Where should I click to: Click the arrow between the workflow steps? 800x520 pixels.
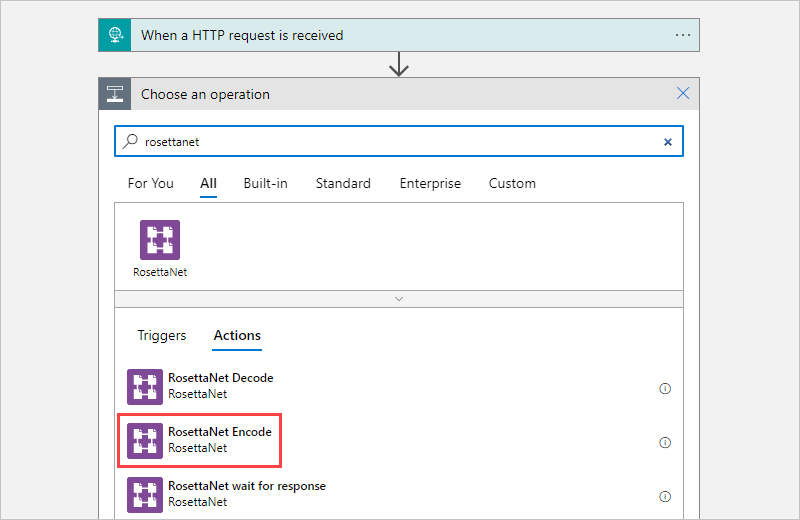399,65
